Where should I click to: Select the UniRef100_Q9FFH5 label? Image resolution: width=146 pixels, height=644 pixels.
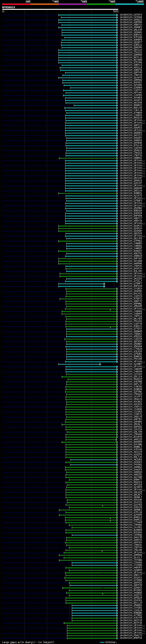131,72
